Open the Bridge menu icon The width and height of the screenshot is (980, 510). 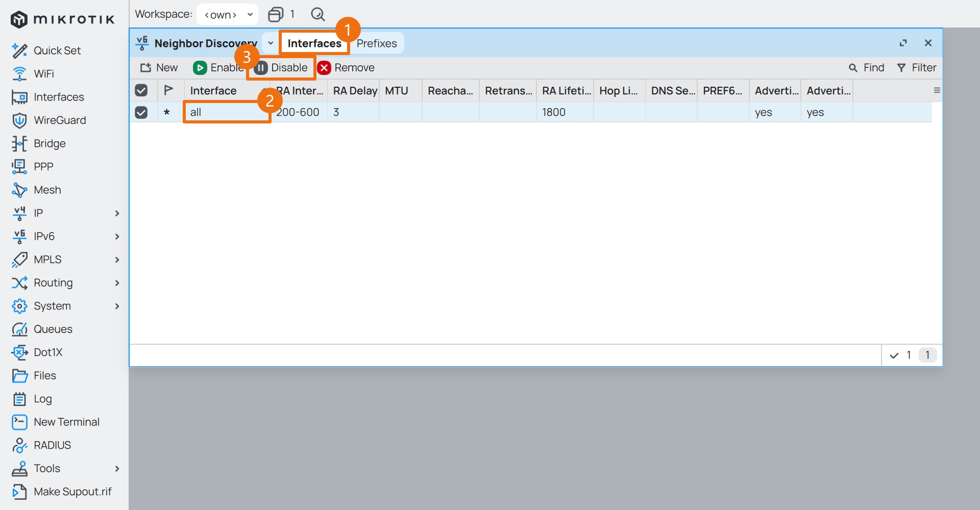(19, 143)
